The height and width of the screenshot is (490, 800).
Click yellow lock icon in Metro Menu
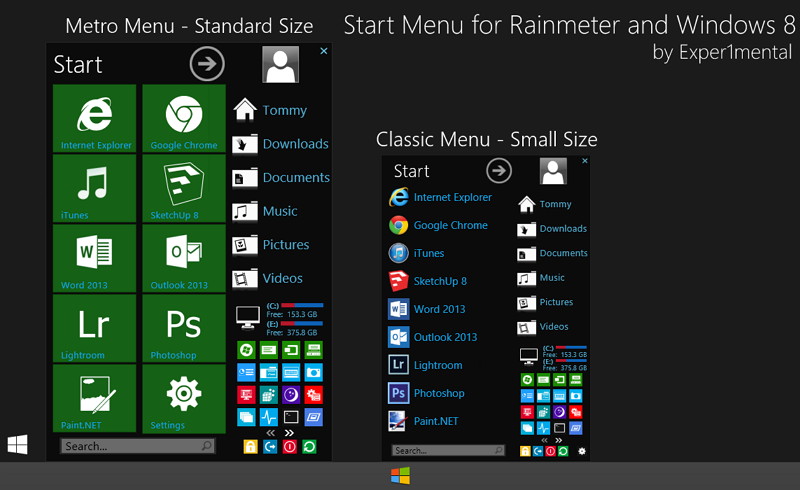250,447
